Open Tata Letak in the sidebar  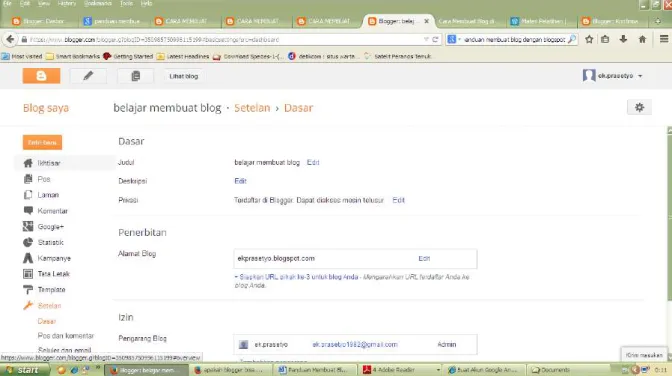(x=54, y=274)
